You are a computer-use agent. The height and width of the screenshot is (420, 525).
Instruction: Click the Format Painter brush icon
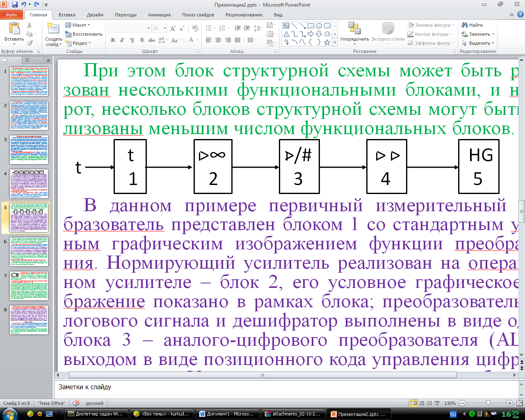tap(29, 43)
